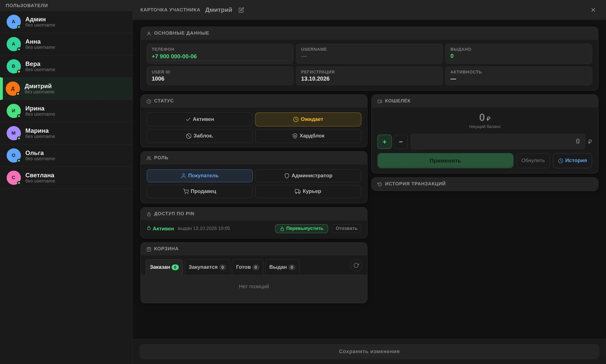Click the teal avatar of Анна
Screen dimensions: 606x364
click(14, 44)
